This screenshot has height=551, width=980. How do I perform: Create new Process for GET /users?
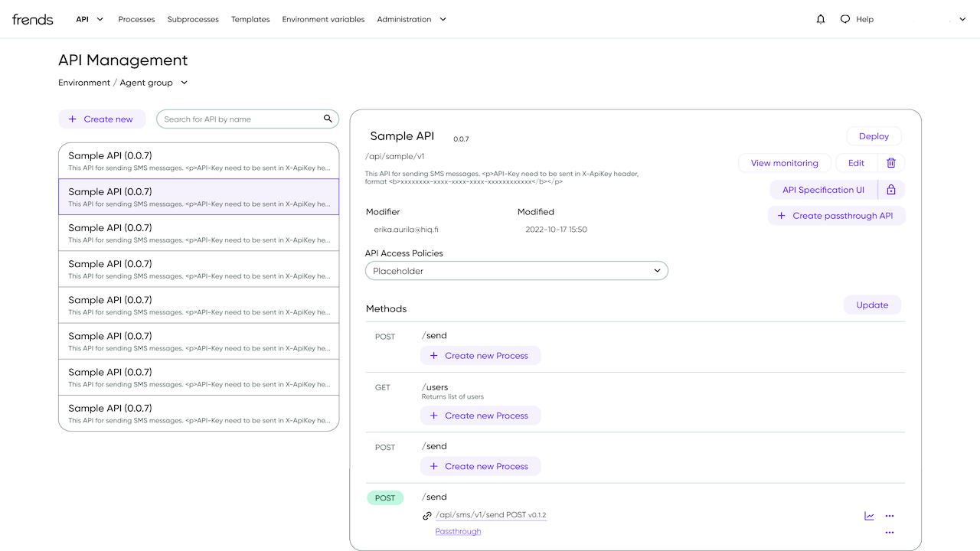[480, 416]
